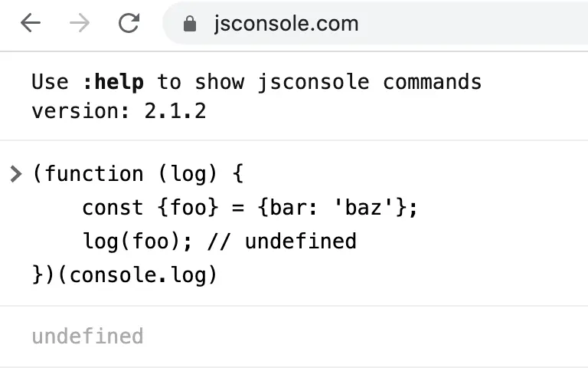View site info via the lock icon
Screen dimensions: 588x368
click(190, 24)
